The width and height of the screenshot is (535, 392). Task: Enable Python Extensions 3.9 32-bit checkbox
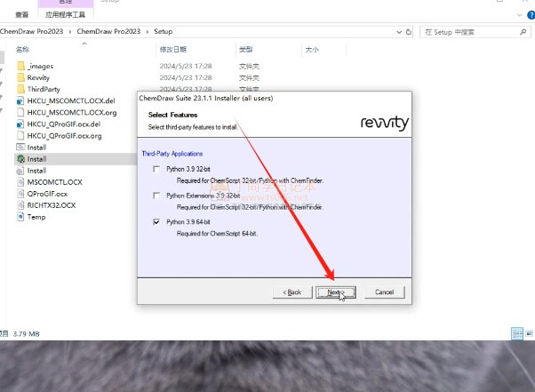(156, 196)
